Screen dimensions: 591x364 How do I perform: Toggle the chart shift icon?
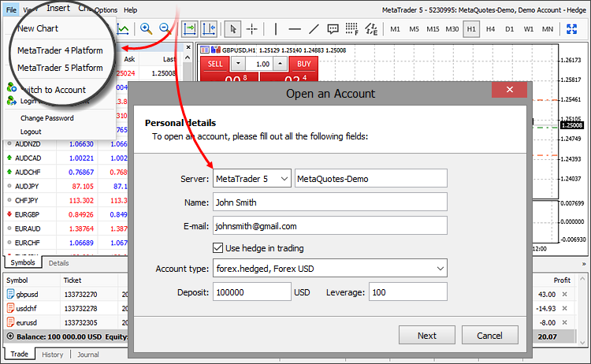pos(209,28)
